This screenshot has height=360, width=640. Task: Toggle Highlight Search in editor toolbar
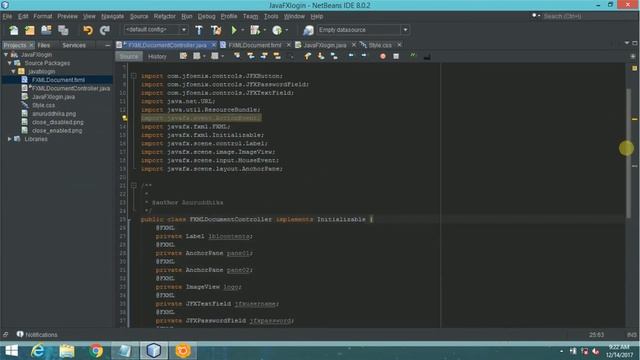[x=277, y=56]
